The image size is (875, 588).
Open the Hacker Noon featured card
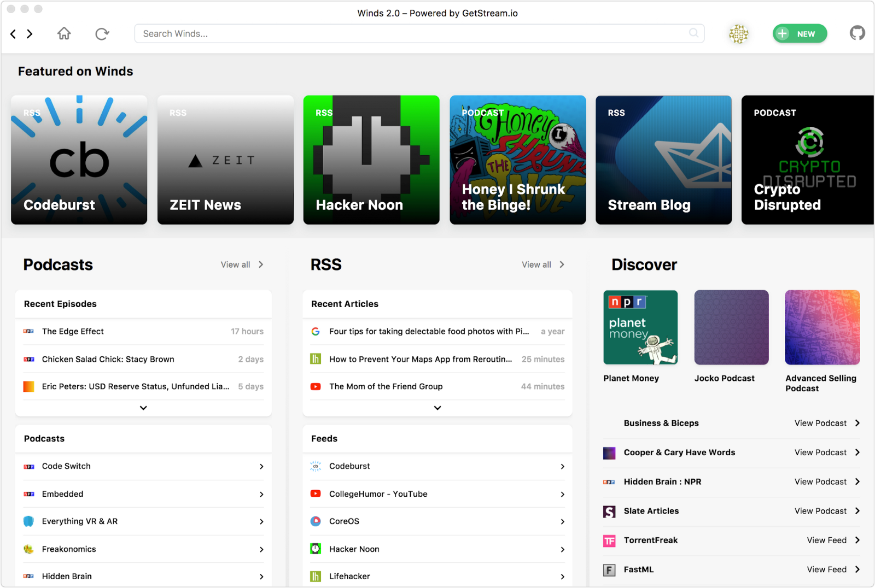[371, 160]
